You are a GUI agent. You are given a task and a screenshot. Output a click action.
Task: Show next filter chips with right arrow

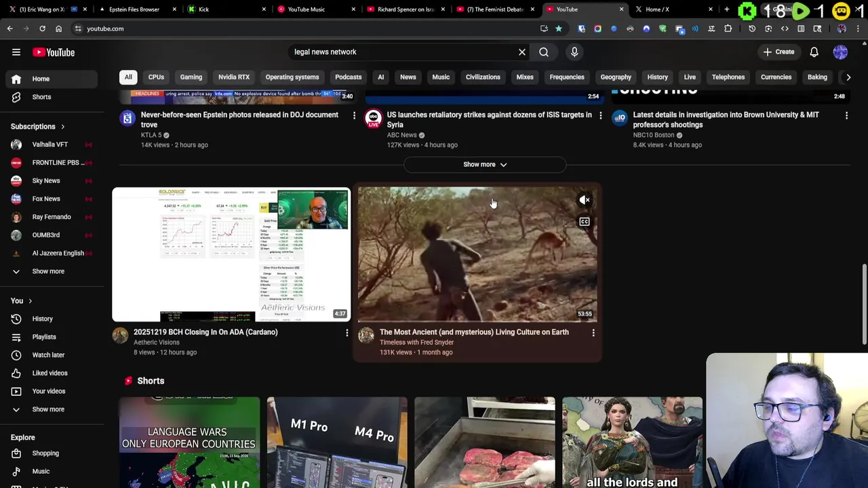tap(848, 77)
